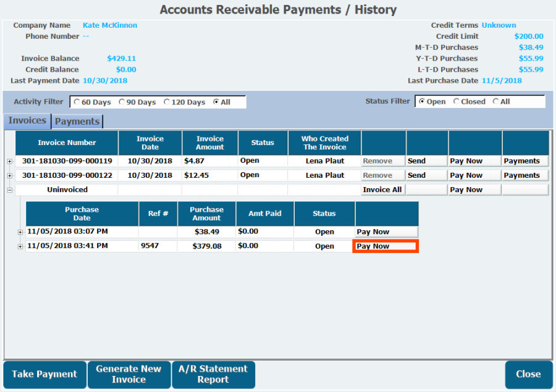Image resolution: width=556 pixels, height=392 pixels.
Task: Expand the 03:07 PM purchase row
Action: 20,232
